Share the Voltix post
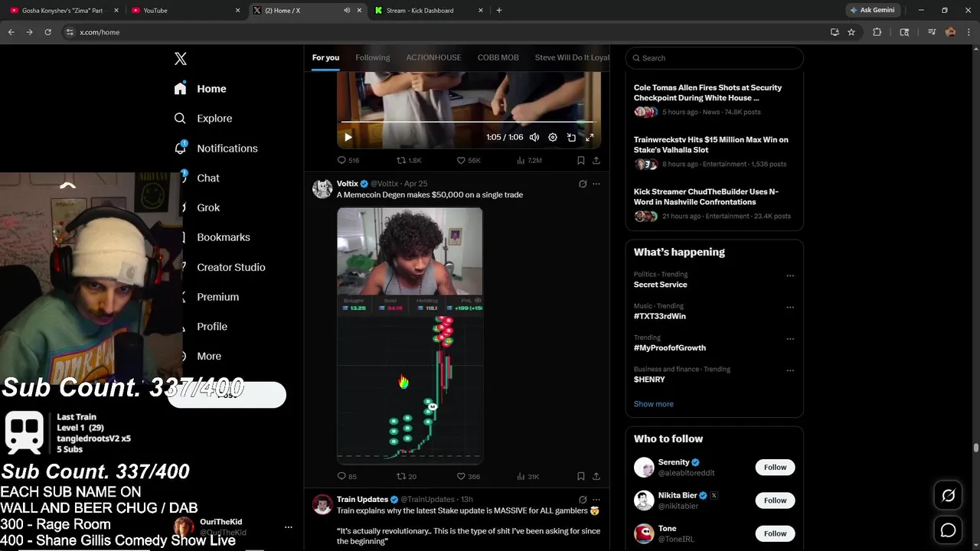Image resolution: width=980 pixels, height=551 pixels. (596, 476)
